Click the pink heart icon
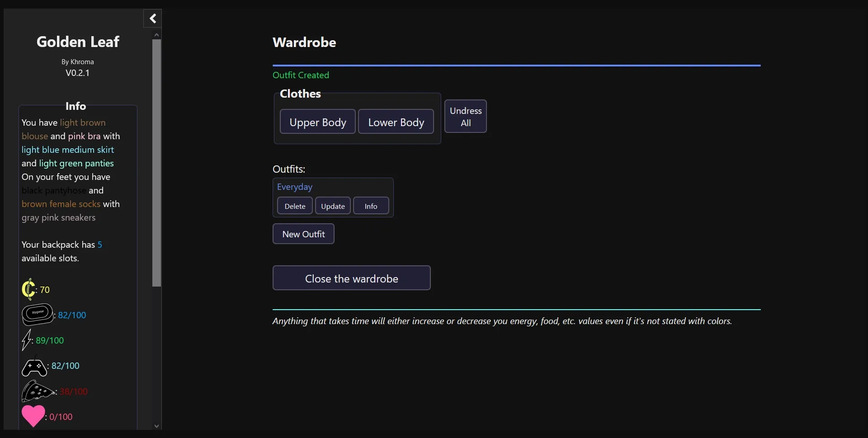 tap(33, 416)
